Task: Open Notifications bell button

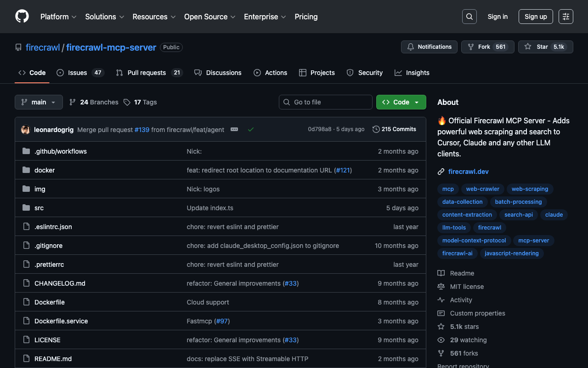Action: [x=429, y=47]
